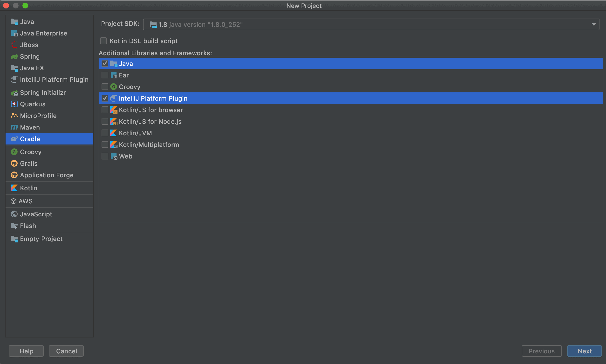Click the Next button
This screenshot has height=364, width=606.
(x=584, y=351)
